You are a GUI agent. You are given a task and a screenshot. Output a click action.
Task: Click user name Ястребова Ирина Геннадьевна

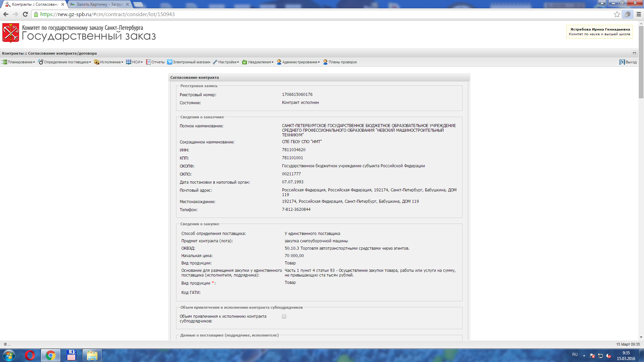[x=600, y=29]
